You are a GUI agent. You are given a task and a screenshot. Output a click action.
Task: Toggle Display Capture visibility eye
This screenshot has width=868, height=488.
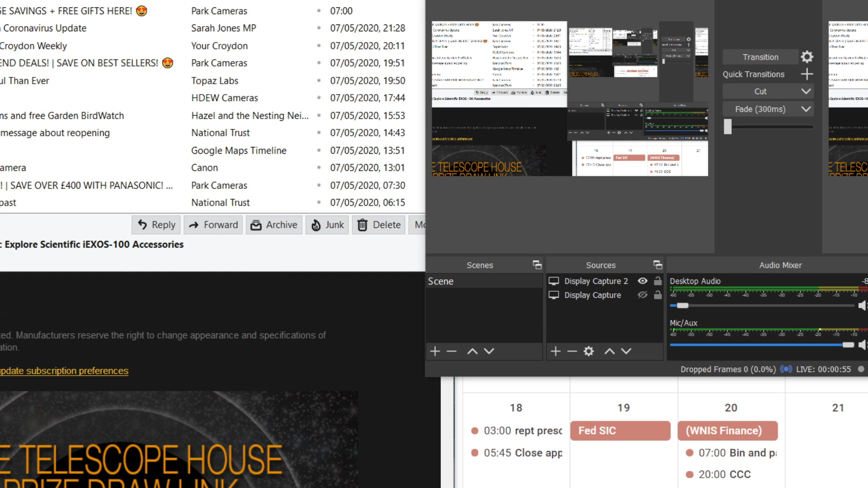[x=643, y=295]
